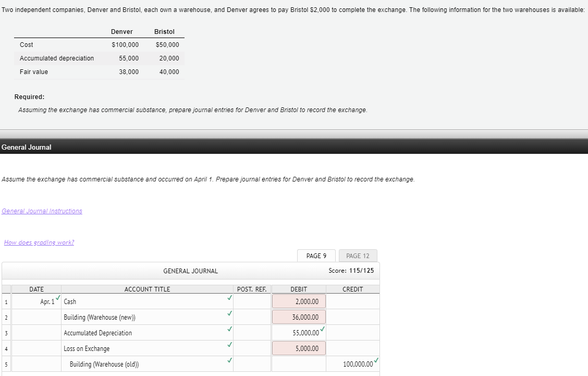Screen dimensions: 588x376
Task: Select the 100,000.00 credit cell
Action: click(x=353, y=364)
